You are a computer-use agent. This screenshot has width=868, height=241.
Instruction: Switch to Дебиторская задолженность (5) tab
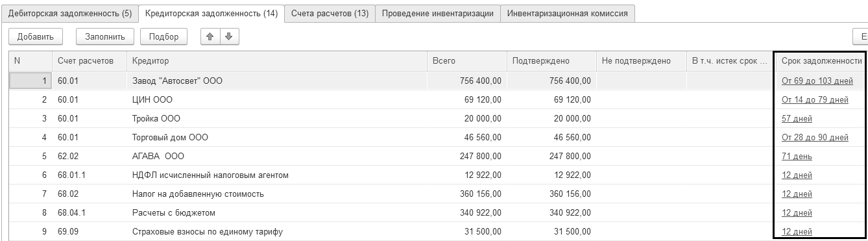point(70,13)
